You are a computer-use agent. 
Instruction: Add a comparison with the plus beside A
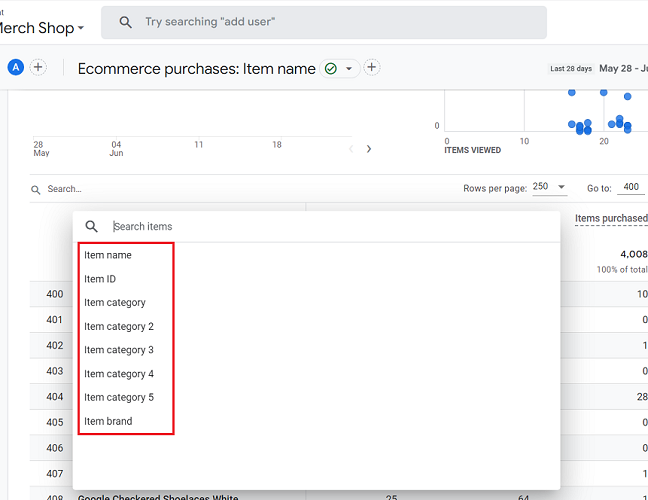pos(38,67)
